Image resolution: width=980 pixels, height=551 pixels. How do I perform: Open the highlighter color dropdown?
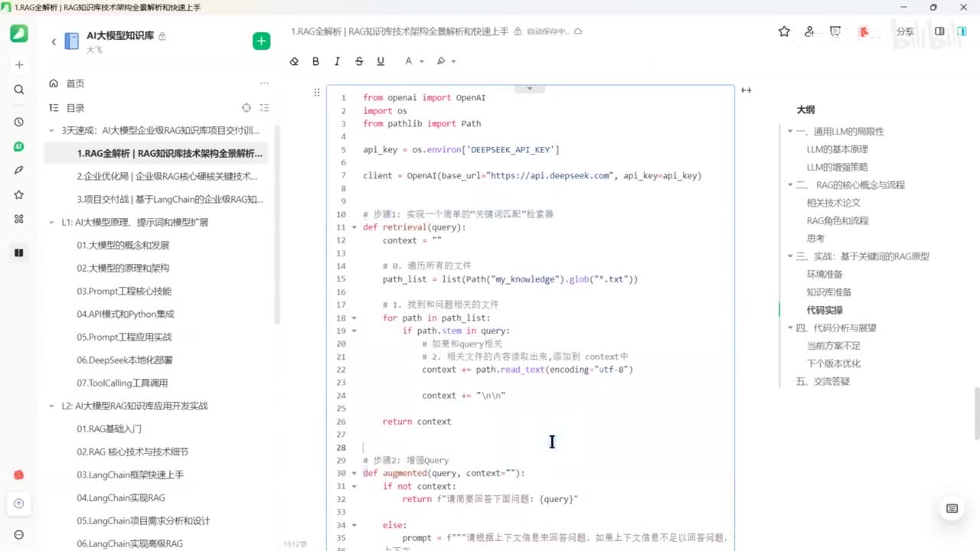(x=446, y=61)
